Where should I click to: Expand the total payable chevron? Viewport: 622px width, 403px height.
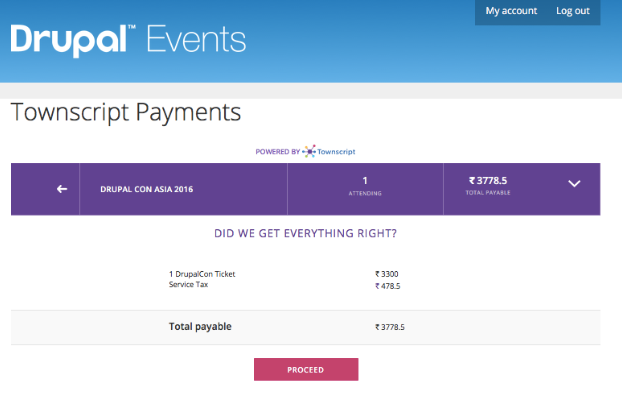point(574,183)
